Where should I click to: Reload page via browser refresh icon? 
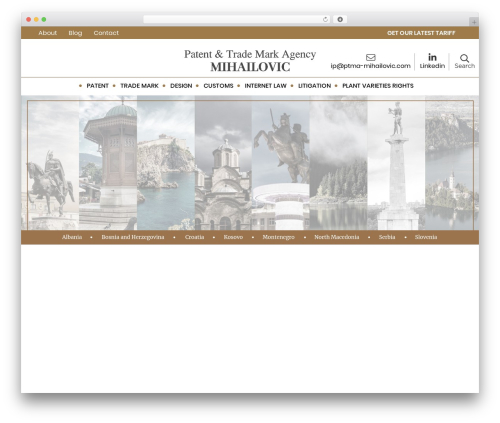coord(325,19)
